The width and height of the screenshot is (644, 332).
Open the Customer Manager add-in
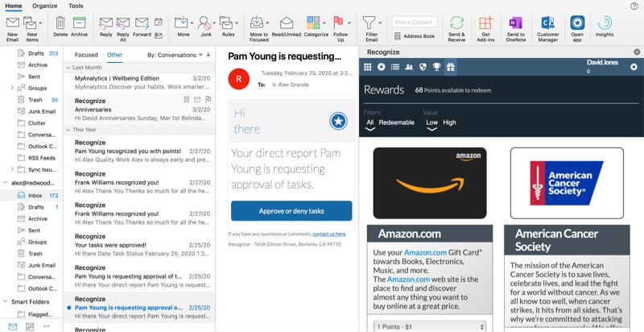548,29
